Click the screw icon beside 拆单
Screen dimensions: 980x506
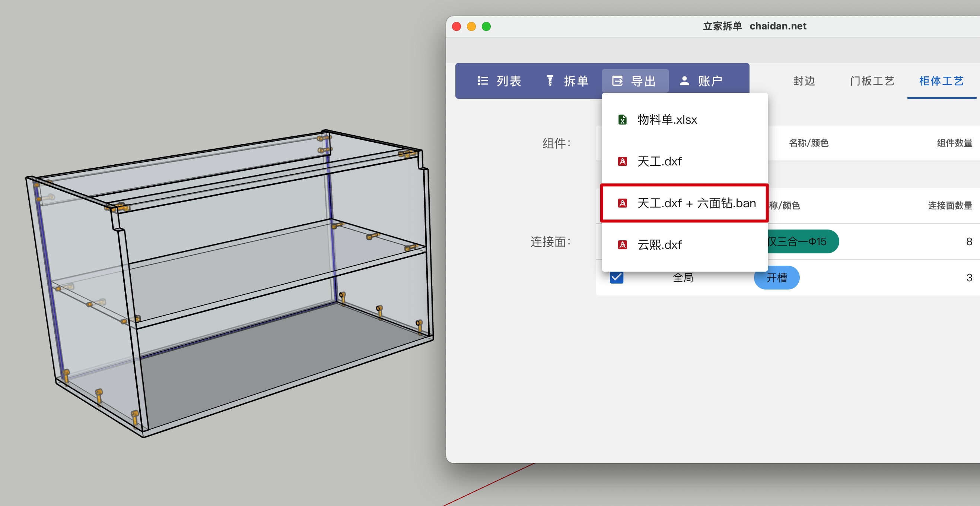tap(550, 81)
